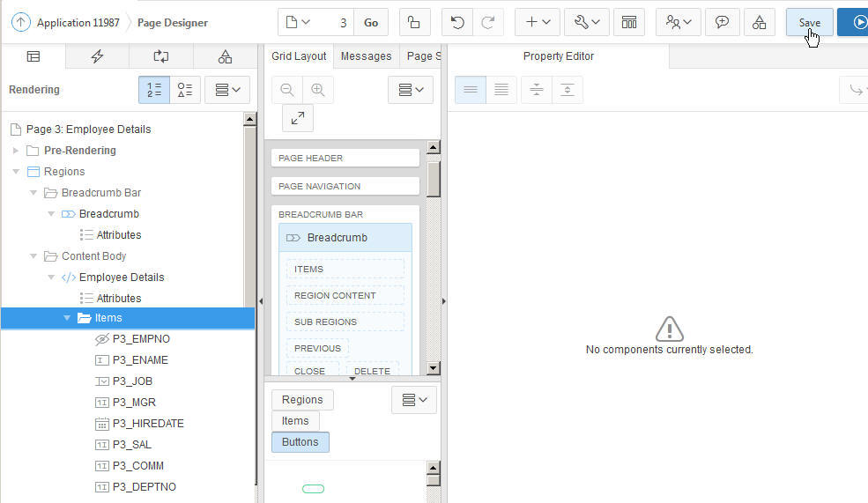Open the gallery Items tab
Image resolution: width=868 pixels, height=503 pixels.
pos(295,420)
